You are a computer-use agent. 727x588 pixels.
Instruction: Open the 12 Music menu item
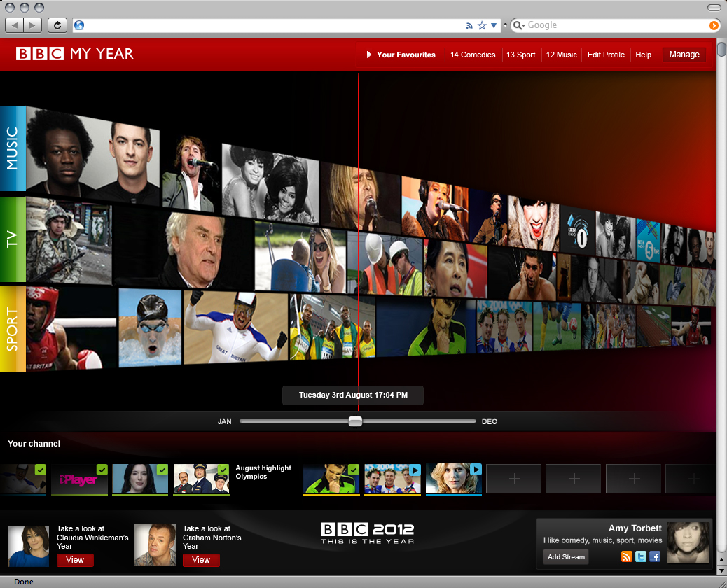point(561,55)
